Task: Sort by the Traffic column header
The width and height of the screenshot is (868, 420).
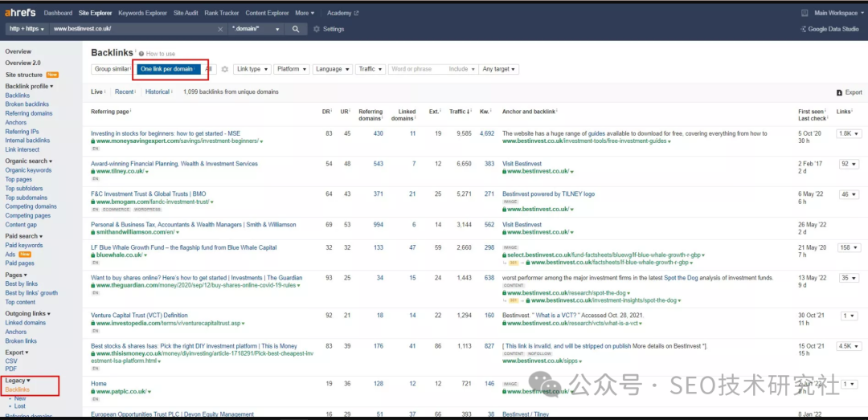Action: click(x=459, y=112)
